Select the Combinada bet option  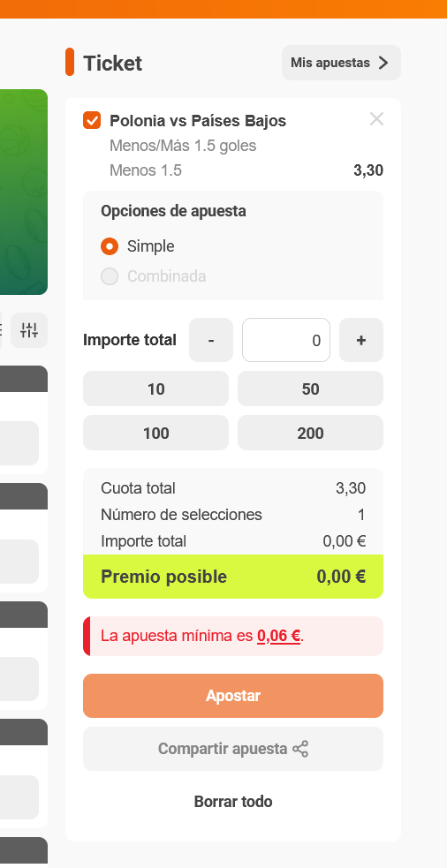[x=110, y=276]
